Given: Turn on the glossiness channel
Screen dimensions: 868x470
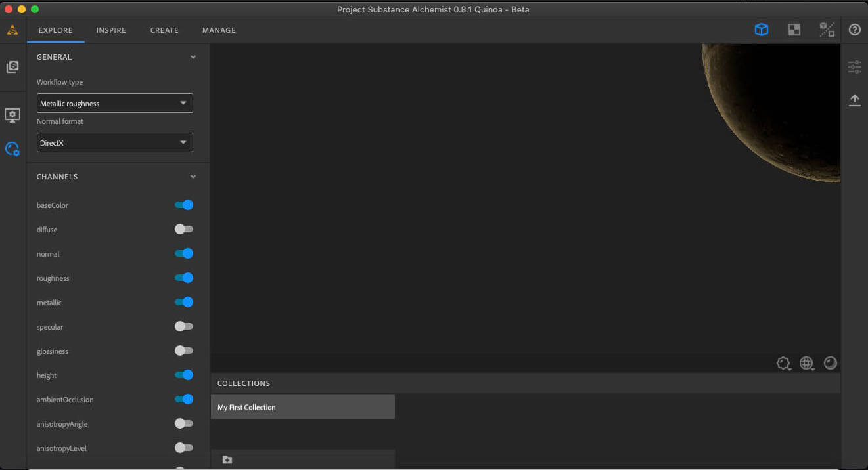Looking at the screenshot, I should [x=184, y=351].
